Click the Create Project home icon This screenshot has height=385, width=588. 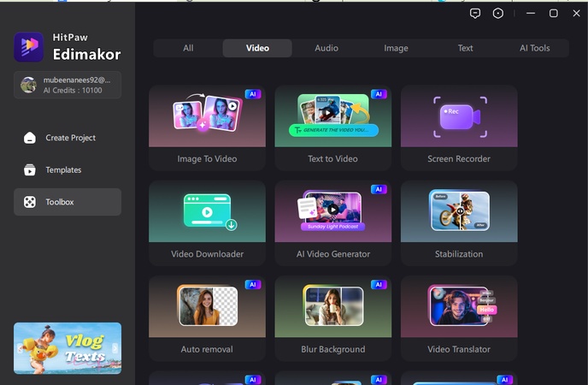pos(30,138)
